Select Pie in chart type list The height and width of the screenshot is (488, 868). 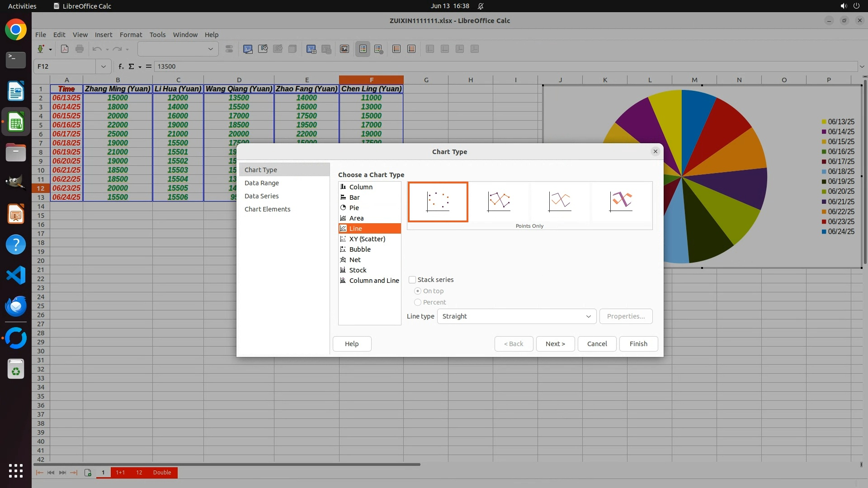tap(354, 208)
